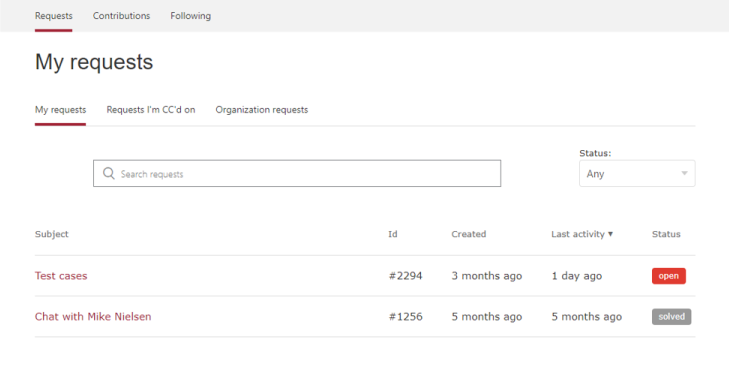The height and width of the screenshot is (372, 729).
Task: View Organization requests tab
Action: coord(262,110)
